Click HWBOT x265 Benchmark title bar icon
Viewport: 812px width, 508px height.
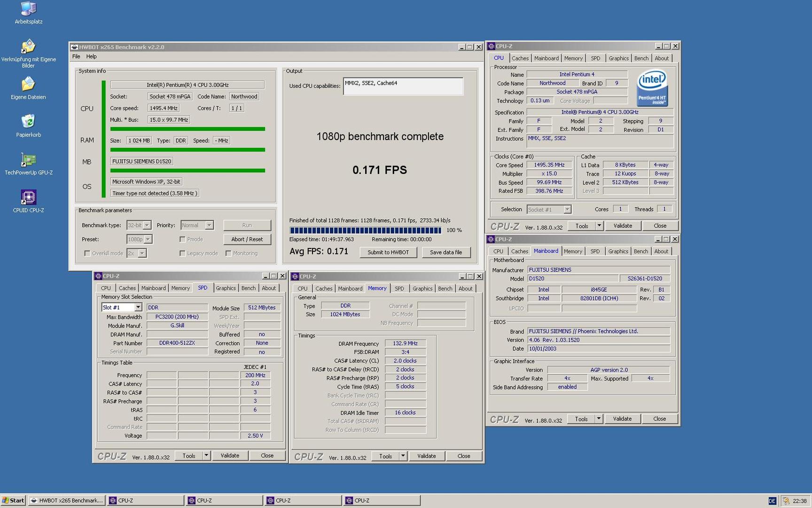[x=74, y=47]
